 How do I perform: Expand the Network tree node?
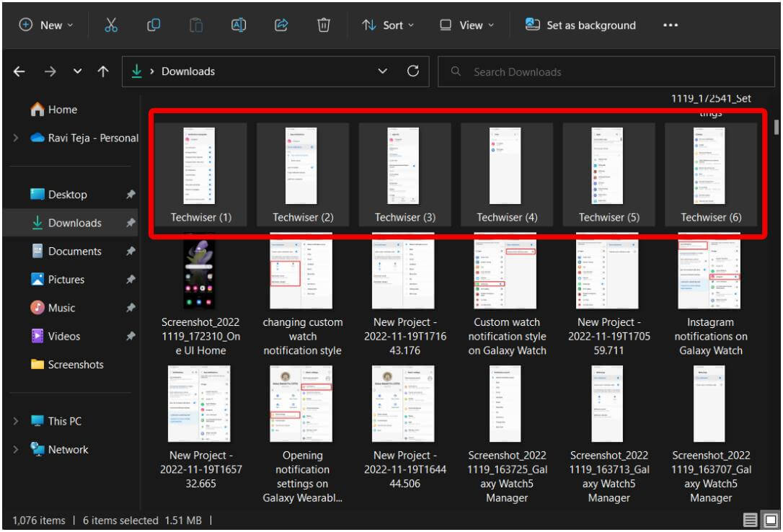click(16, 449)
